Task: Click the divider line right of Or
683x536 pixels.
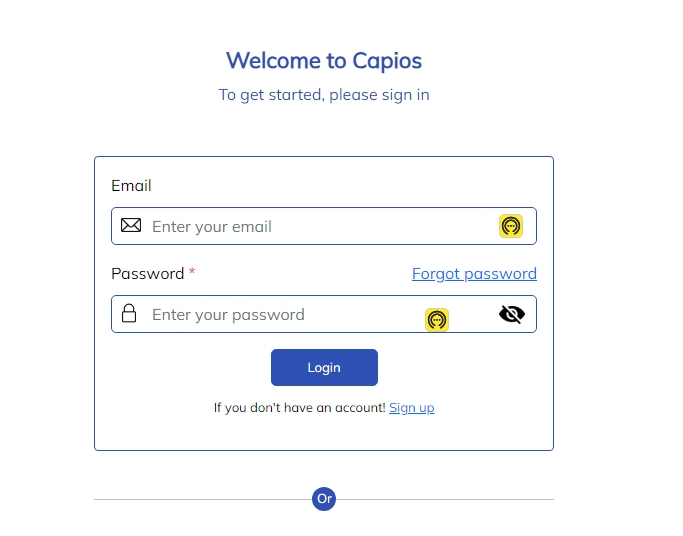Action: [x=445, y=499]
